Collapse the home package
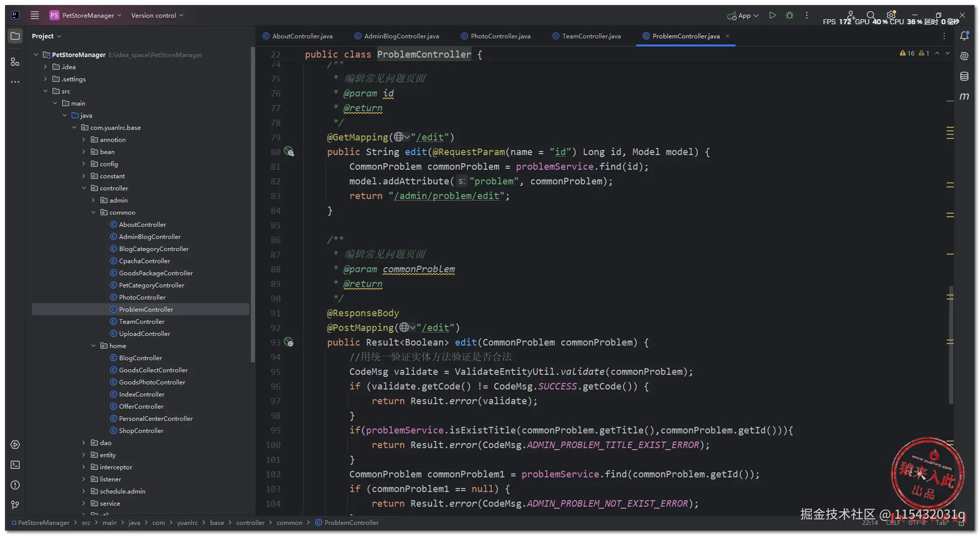This screenshot has height=536, width=980. coord(93,346)
